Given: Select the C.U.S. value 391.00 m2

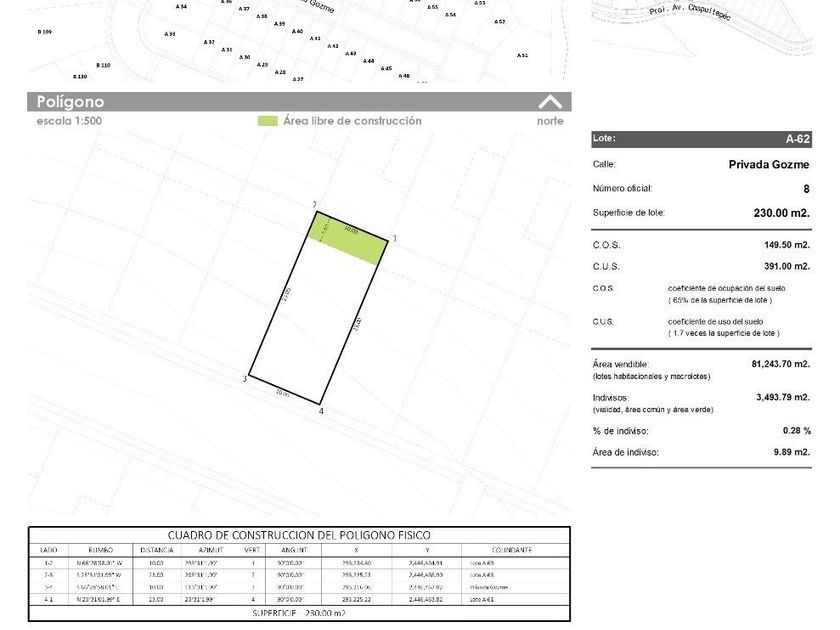Looking at the screenshot, I should pyautogui.click(x=787, y=266).
